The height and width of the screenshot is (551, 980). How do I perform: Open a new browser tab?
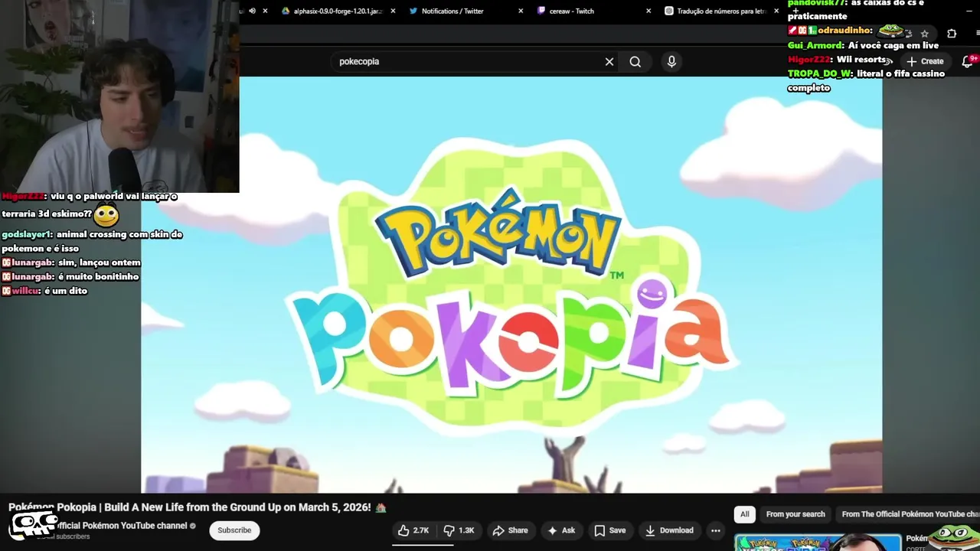(795, 11)
